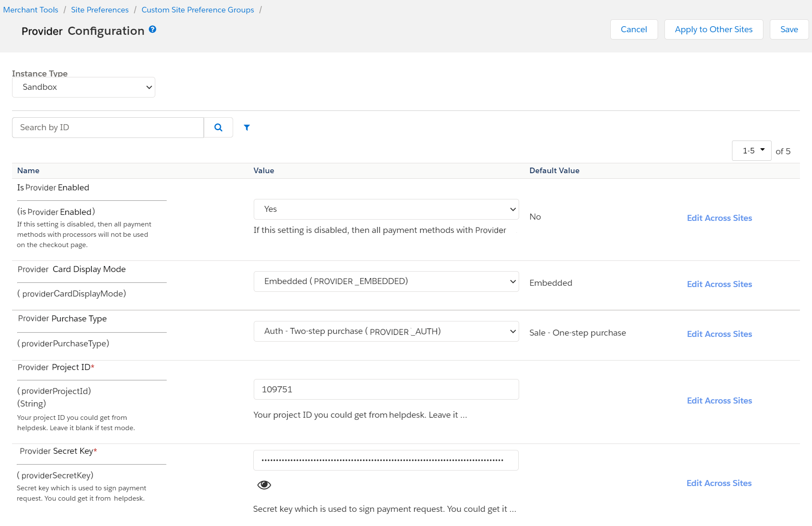
Task: Expand the Provider Purchase Type dropdown
Action: tap(386, 331)
